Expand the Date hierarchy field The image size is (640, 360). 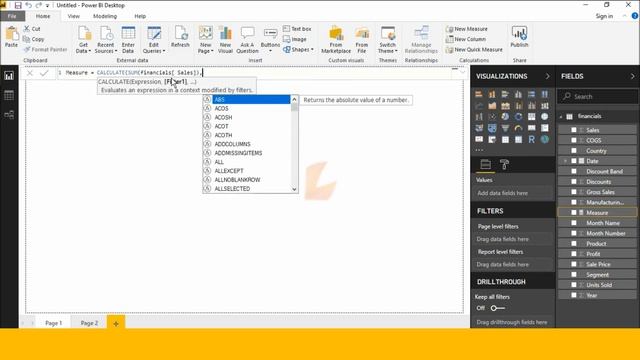point(565,161)
